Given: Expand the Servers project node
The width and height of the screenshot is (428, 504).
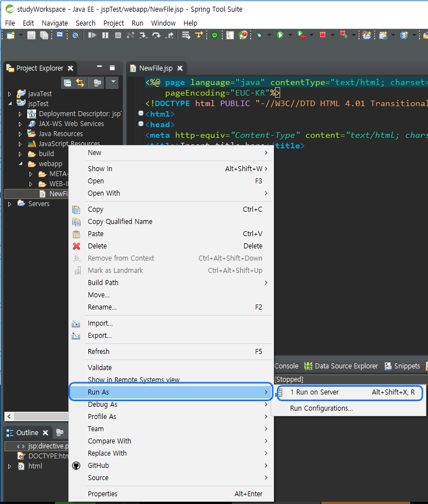Looking at the screenshot, I should tap(9, 204).
